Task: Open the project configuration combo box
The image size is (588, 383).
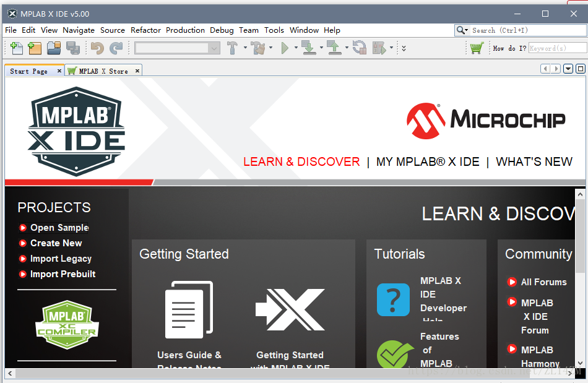Action: pyautogui.click(x=178, y=48)
